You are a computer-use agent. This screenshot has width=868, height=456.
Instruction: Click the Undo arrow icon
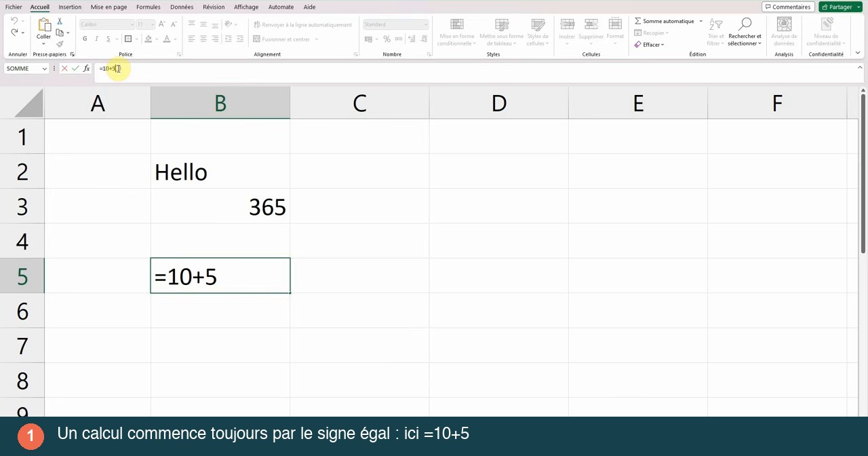click(x=14, y=21)
